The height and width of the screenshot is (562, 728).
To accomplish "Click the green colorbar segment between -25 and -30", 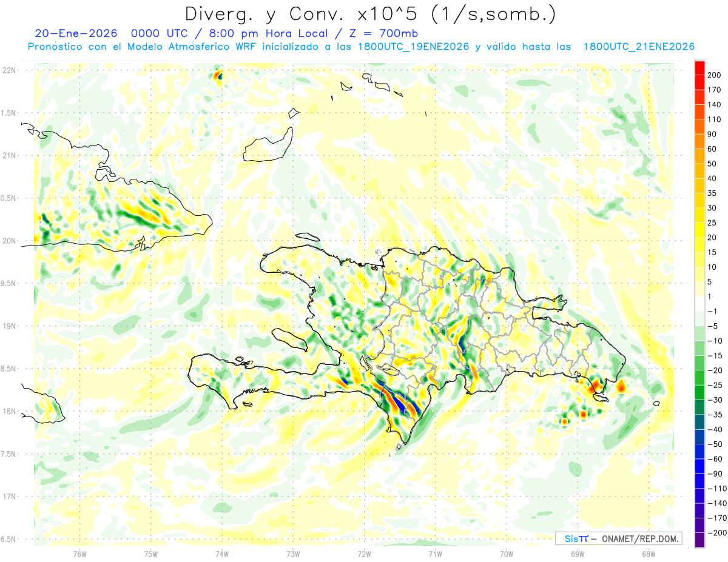I will [x=699, y=393].
